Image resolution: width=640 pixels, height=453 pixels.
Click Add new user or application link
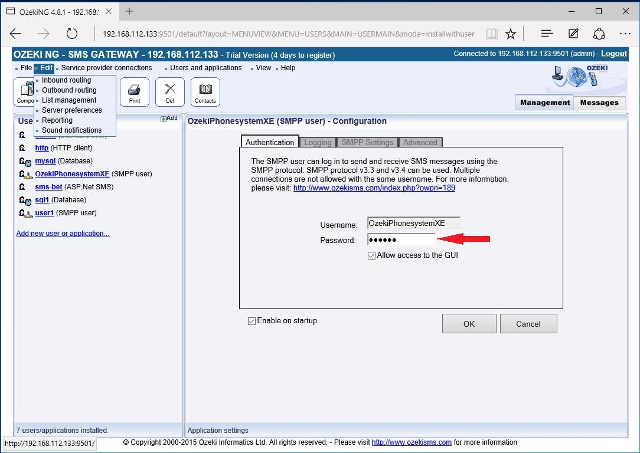63,233
